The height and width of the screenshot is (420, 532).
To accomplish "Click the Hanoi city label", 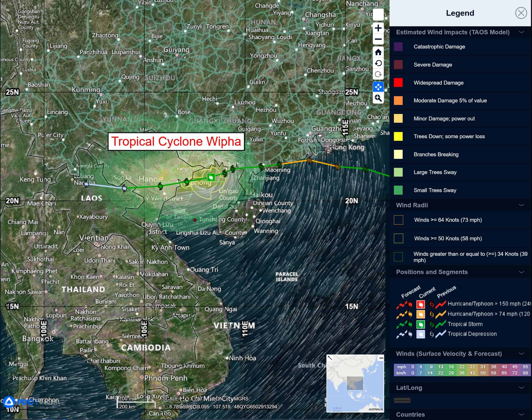I will tap(149, 179).
